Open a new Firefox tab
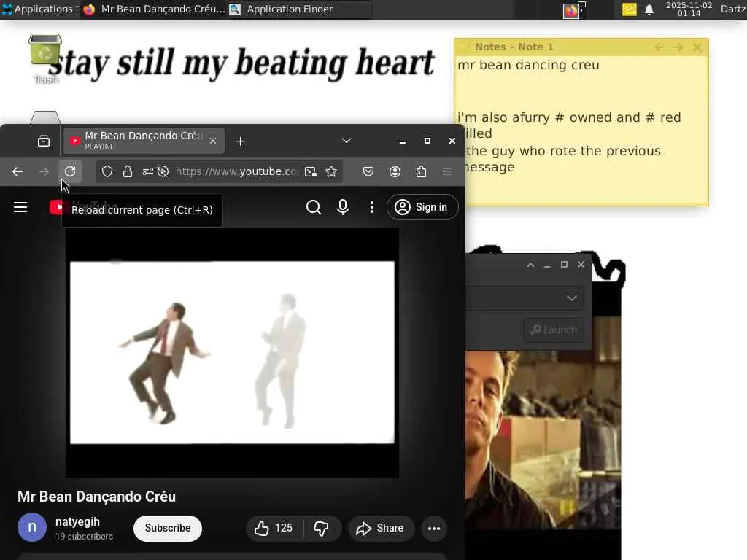The width and height of the screenshot is (747, 560). 241,141
